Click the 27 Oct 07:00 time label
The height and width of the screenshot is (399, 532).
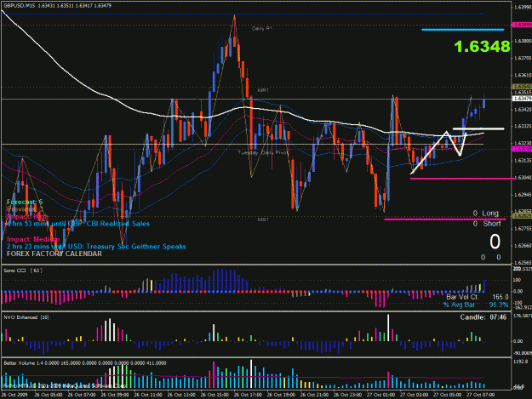[480, 395]
